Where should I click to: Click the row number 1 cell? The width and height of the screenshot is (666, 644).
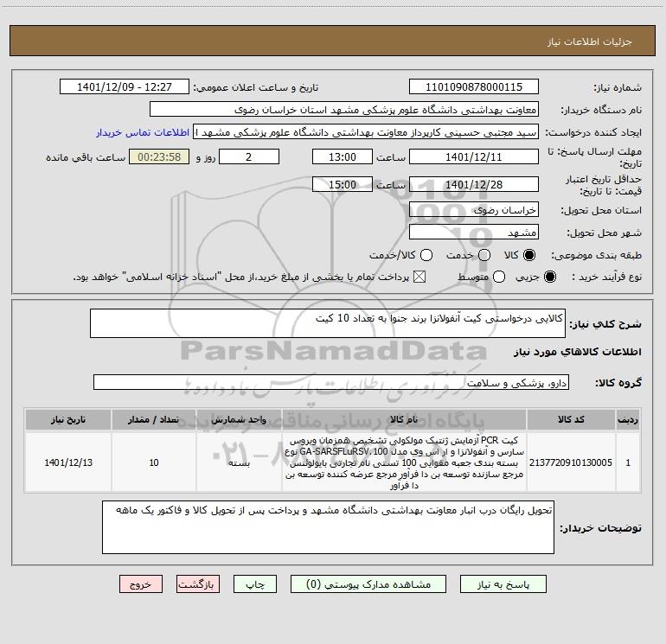tap(628, 462)
